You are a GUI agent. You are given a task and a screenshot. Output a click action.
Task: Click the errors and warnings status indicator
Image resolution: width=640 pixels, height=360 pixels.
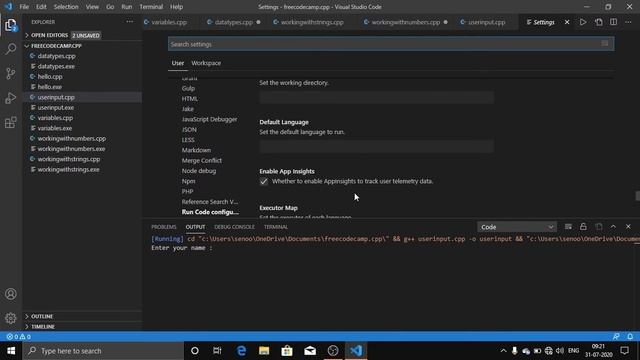point(18,337)
